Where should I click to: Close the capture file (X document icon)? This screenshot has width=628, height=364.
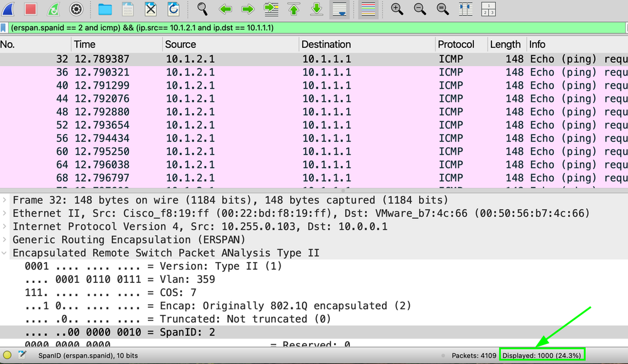(150, 9)
